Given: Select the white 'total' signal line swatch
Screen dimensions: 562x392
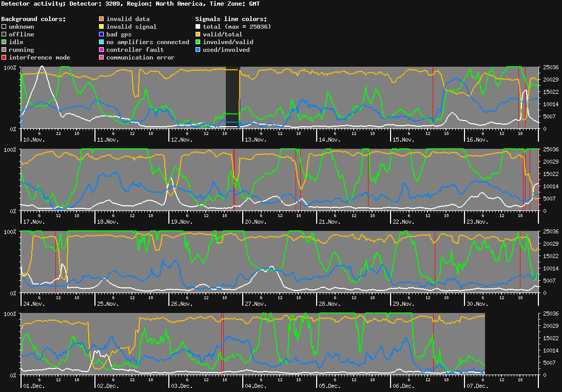Looking at the screenshot, I should coord(198,26).
